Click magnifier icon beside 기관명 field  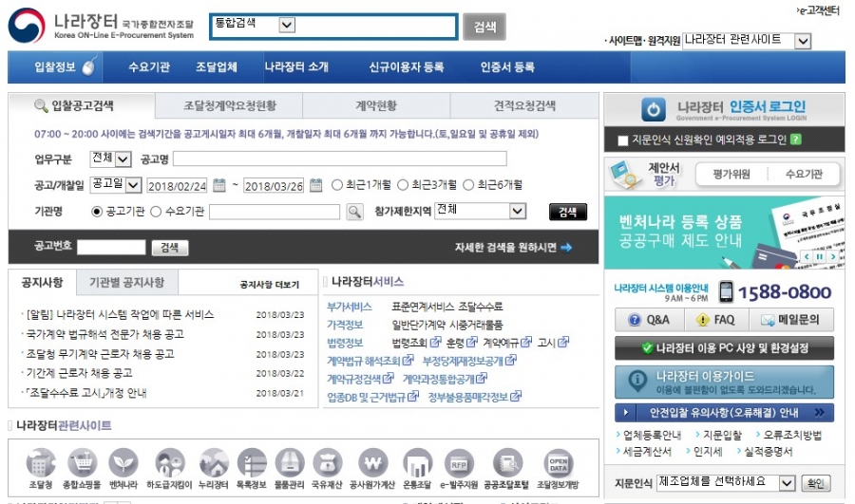click(x=355, y=212)
